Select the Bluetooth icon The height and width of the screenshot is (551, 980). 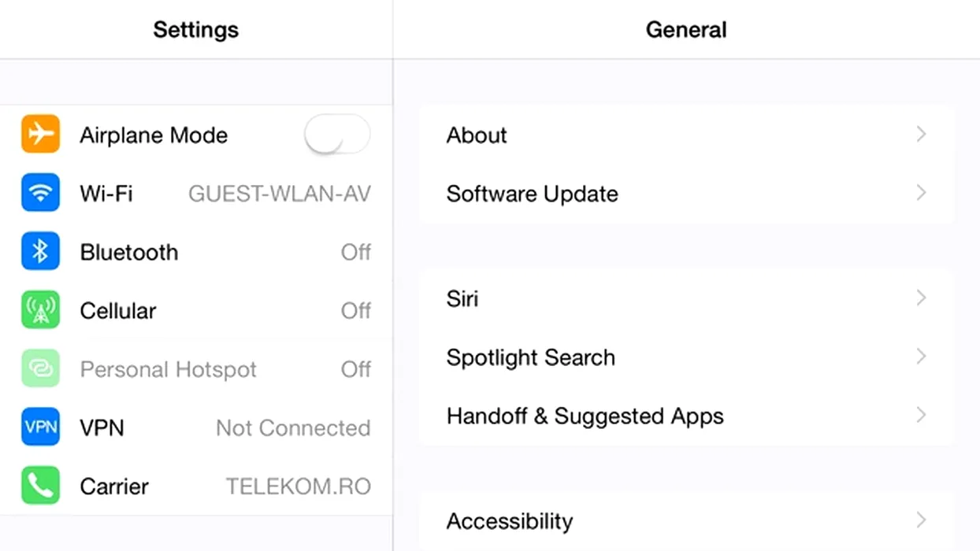pyautogui.click(x=40, y=252)
